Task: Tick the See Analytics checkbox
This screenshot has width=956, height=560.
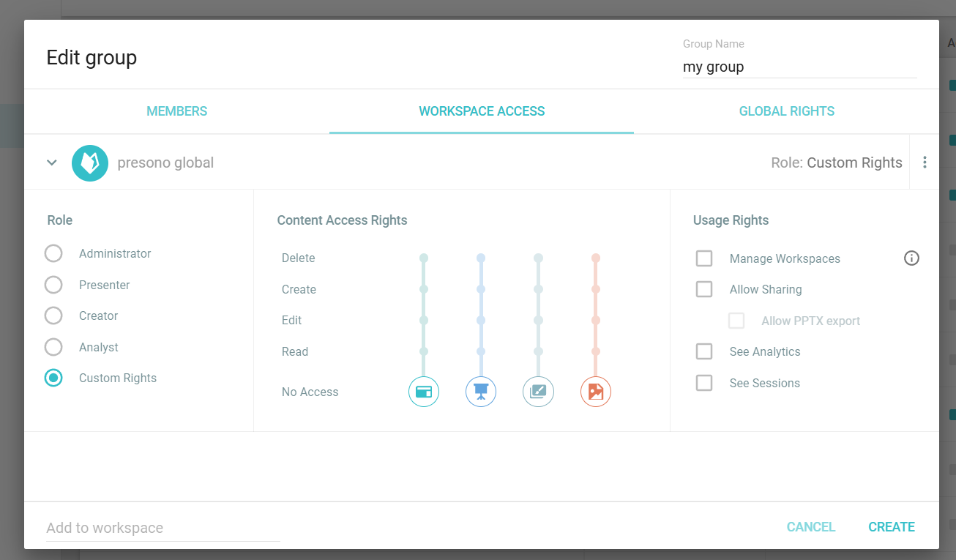Action: (704, 351)
